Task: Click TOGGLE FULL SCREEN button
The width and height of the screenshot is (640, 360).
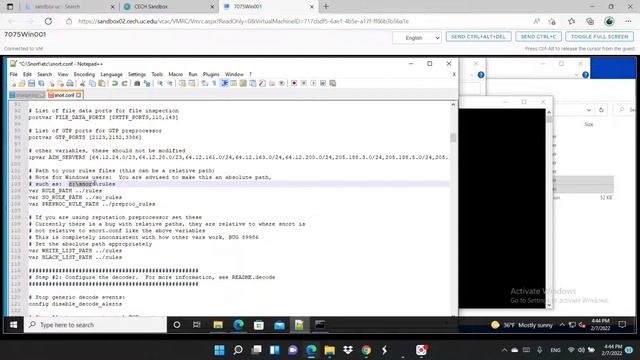Action: pos(600,37)
